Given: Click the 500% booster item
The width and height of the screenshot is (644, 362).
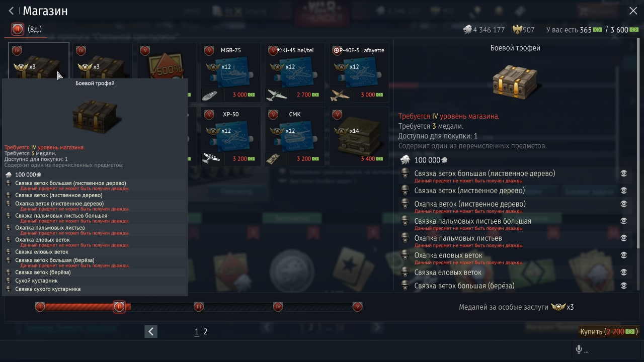Looking at the screenshot, I should [x=167, y=61].
